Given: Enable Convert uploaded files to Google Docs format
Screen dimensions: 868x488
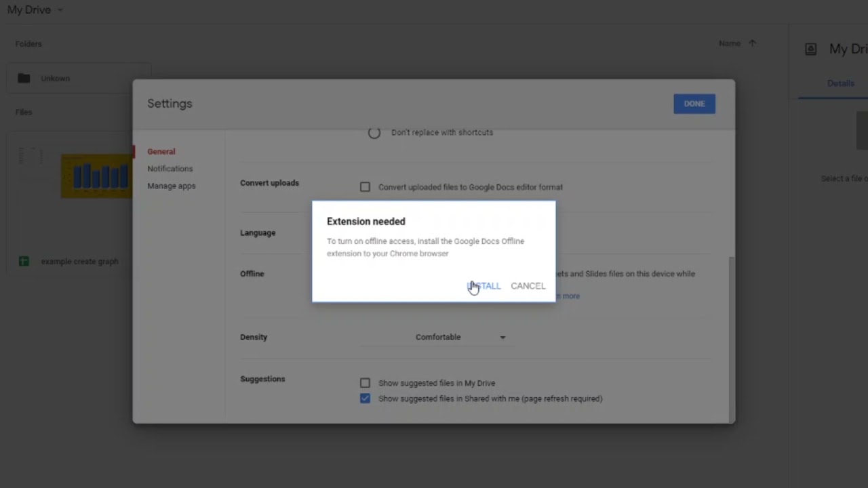Looking at the screenshot, I should (365, 187).
